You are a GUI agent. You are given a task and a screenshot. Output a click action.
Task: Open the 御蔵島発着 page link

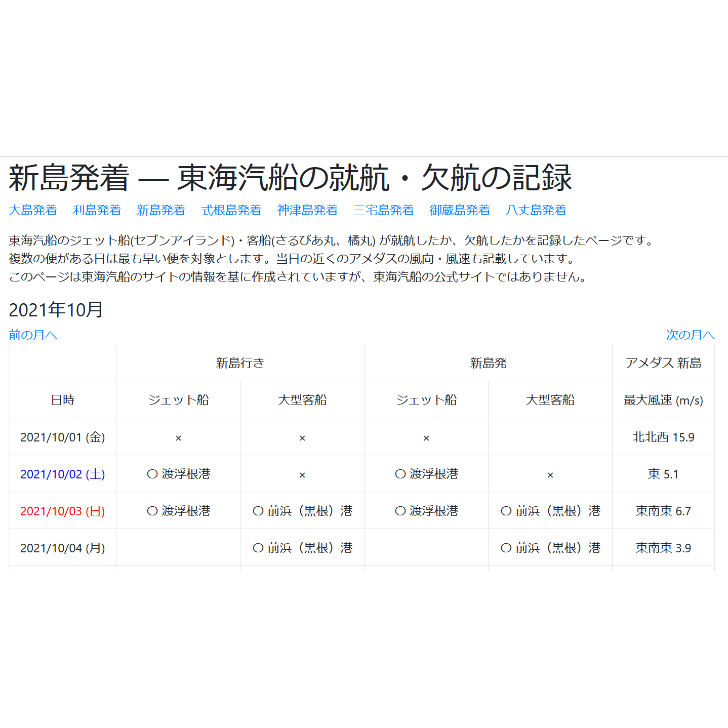tap(460, 210)
